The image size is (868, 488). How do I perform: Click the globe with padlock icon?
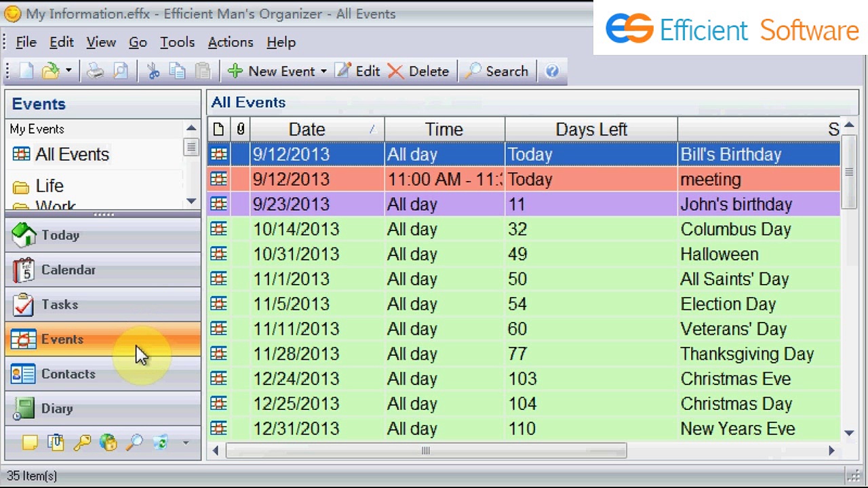(x=108, y=443)
